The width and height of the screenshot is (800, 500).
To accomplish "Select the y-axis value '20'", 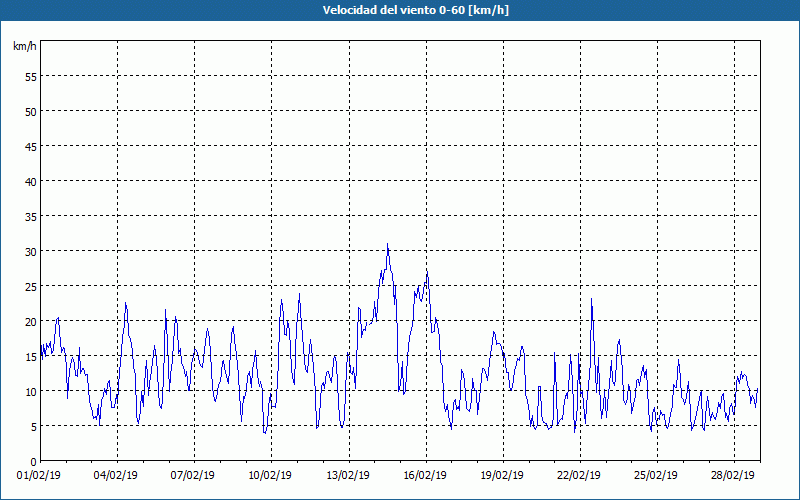I will [31, 321].
